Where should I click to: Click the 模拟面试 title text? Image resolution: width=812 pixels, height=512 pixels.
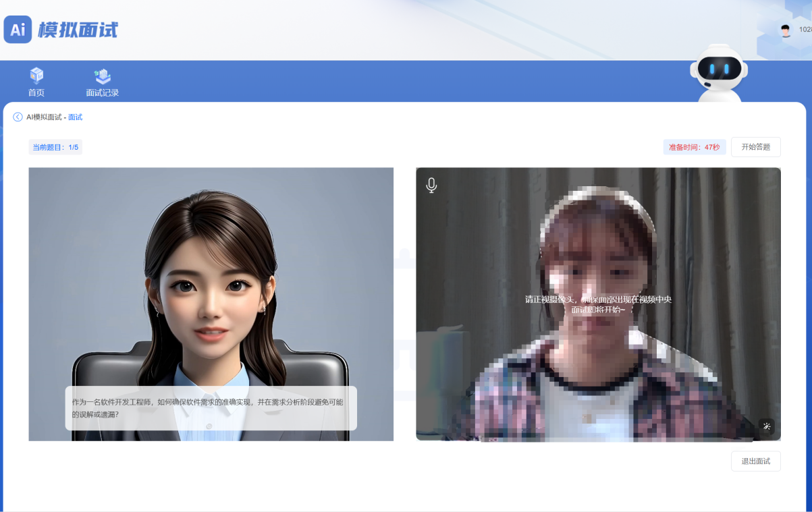(x=78, y=30)
